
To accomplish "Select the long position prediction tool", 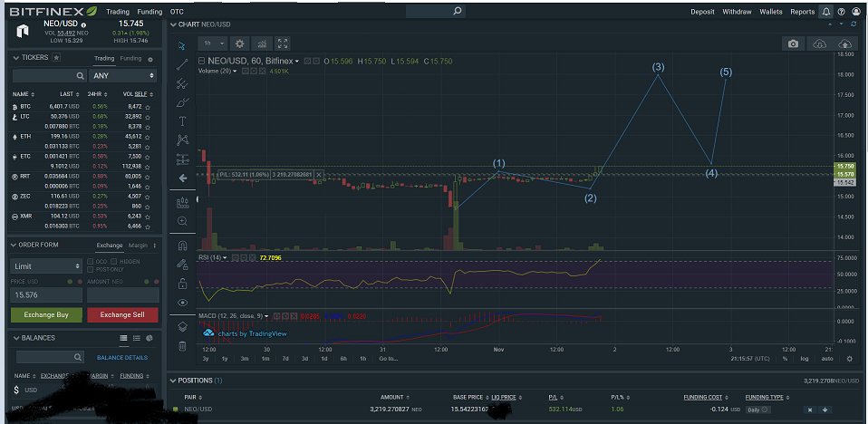I will [182, 159].
